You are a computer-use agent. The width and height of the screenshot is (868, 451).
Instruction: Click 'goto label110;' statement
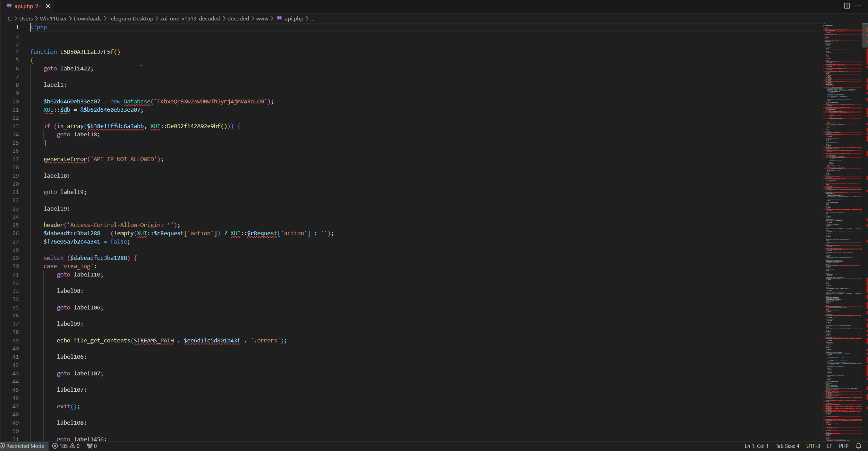pyautogui.click(x=80, y=274)
